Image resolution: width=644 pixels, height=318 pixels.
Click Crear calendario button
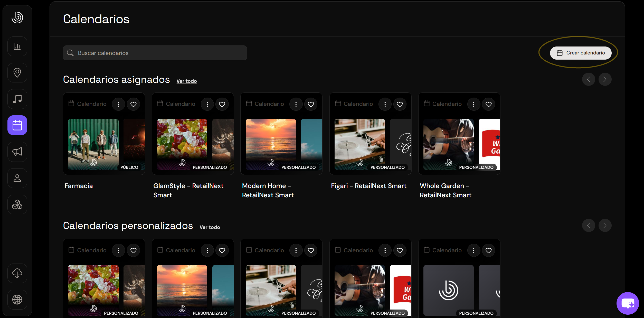click(581, 53)
